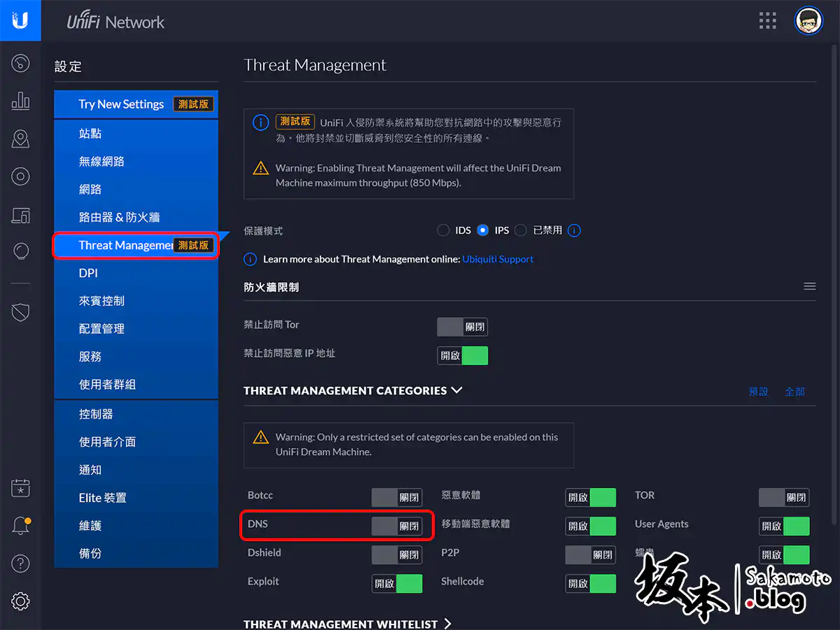
Task: Open the Ubiquiti Support link
Action: click(498, 259)
